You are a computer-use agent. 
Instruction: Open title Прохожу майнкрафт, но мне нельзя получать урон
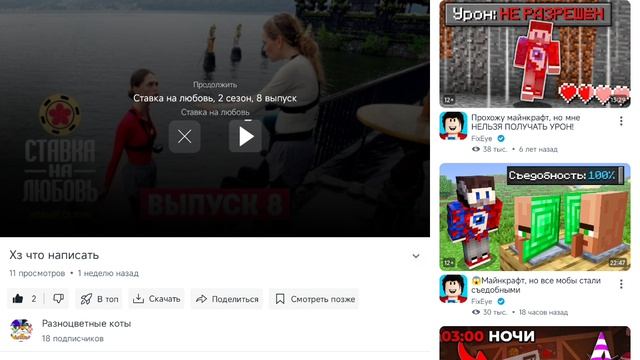pos(526,122)
